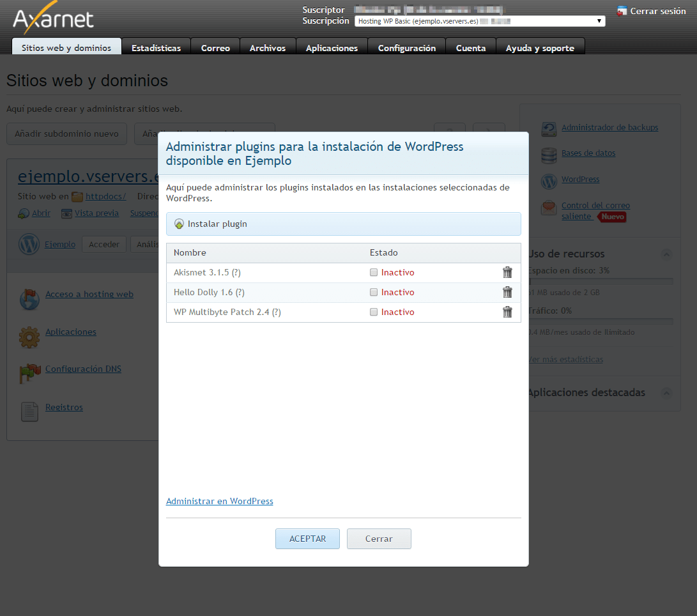Click the Vista previa link
Viewport: 697px width, 616px height.
96,213
